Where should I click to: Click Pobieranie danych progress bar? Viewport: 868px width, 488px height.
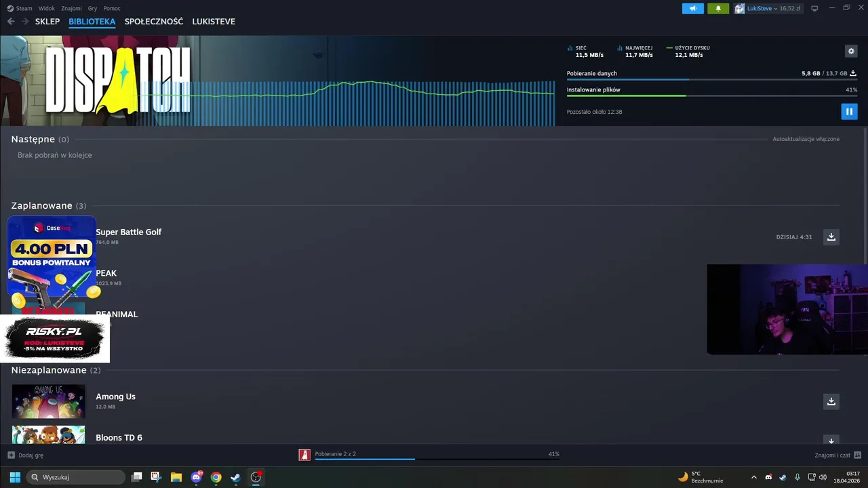[711, 80]
